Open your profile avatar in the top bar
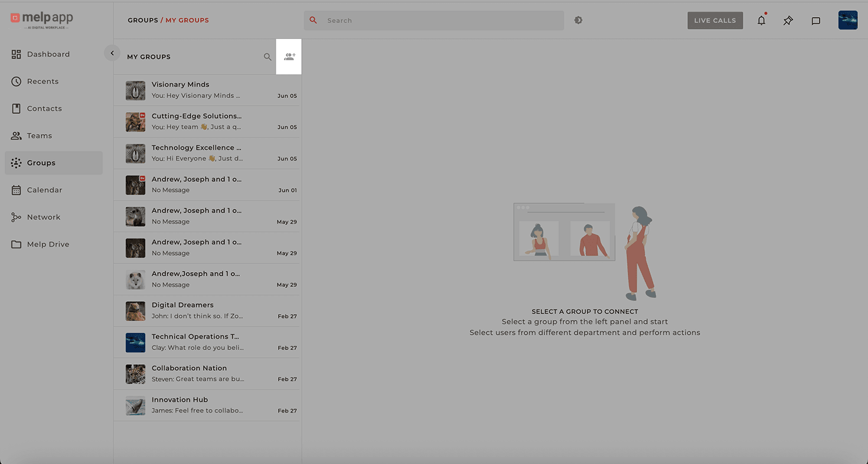The height and width of the screenshot is (464, 868). pos(848,19)
